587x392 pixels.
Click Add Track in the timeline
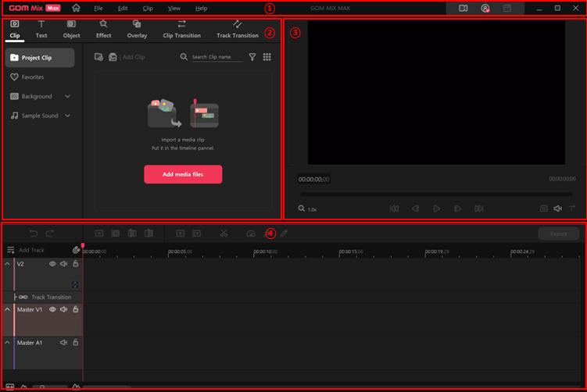[31, 251]
